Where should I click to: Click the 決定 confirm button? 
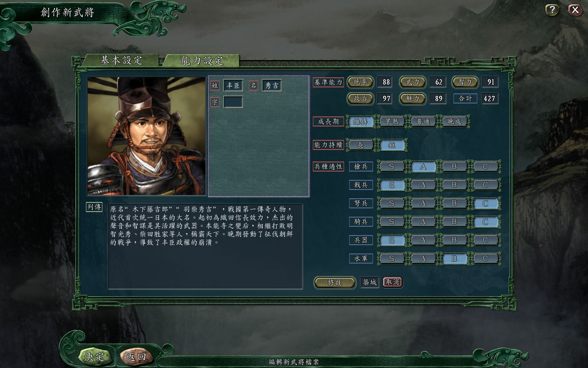click(x=94, y=356)
